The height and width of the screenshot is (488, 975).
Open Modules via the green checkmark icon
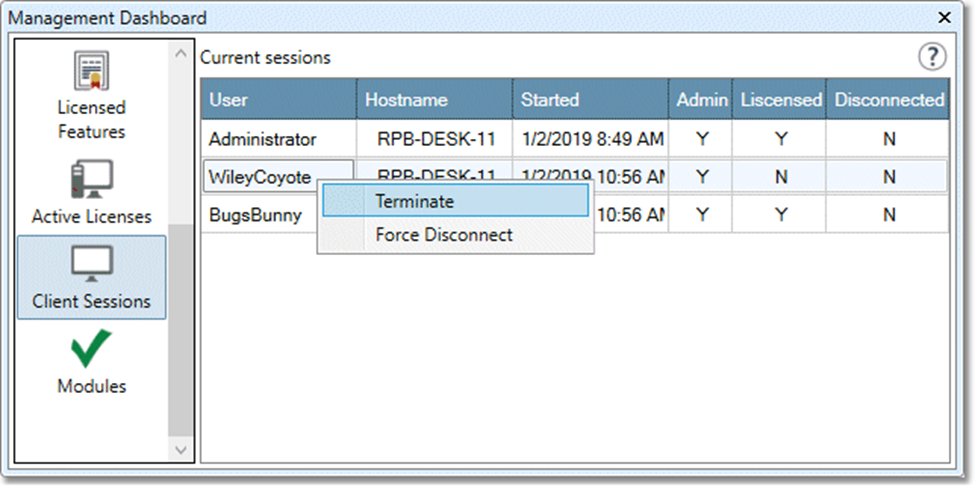92,349
